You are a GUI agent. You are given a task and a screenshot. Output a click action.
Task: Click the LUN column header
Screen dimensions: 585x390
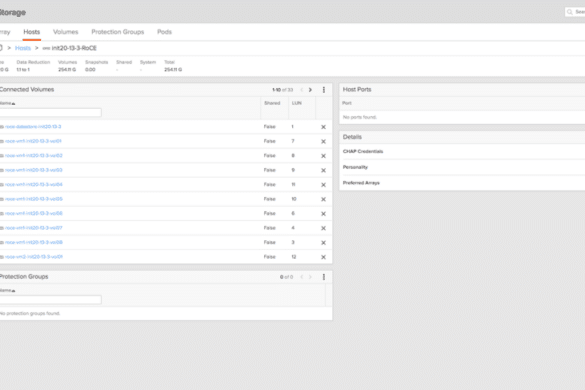297,103
